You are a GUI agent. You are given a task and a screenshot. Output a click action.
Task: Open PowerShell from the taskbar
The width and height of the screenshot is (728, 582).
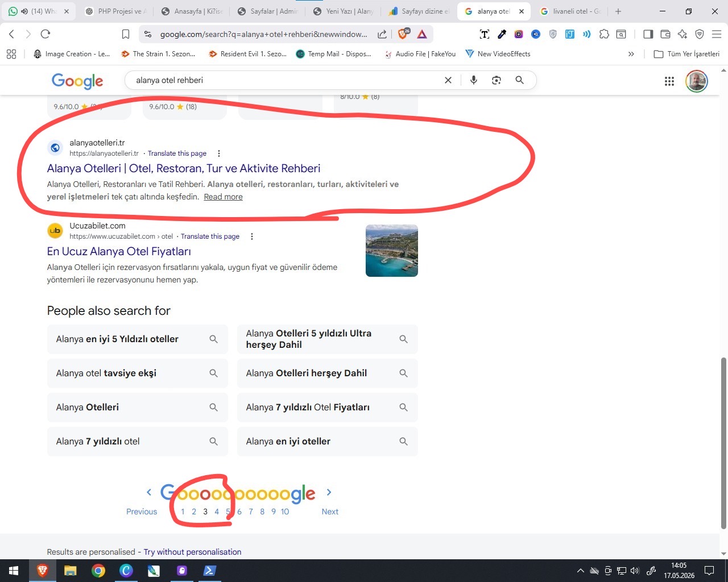(209, 571)
